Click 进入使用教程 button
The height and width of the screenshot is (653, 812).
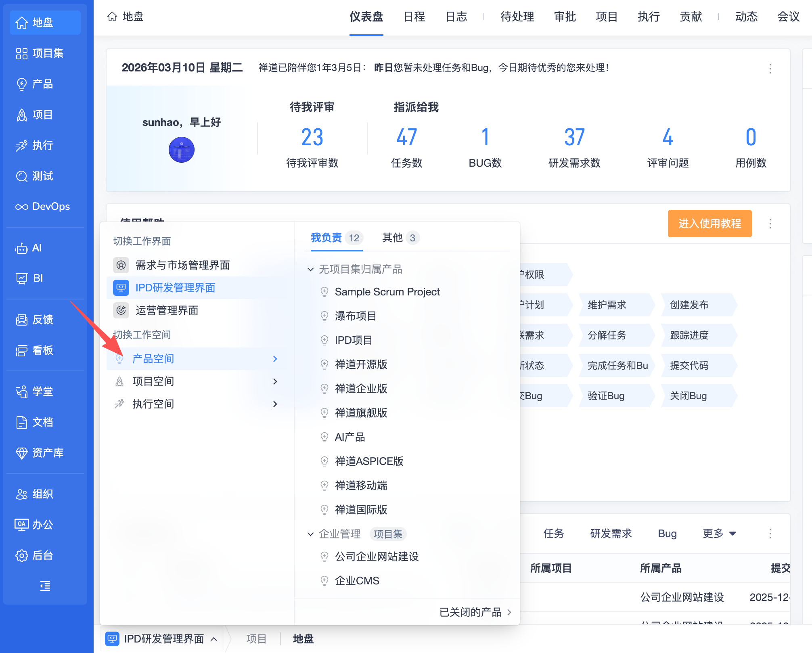[x=709, y=224]
